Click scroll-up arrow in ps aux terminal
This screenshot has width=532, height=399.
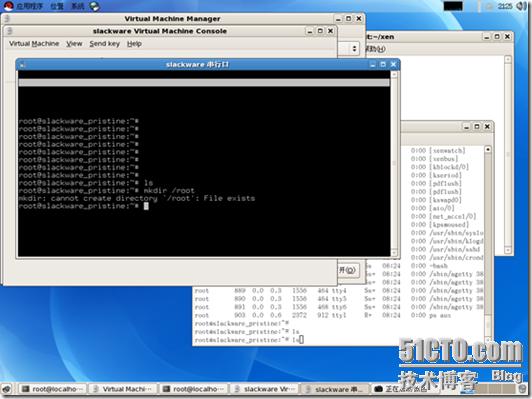488,149
